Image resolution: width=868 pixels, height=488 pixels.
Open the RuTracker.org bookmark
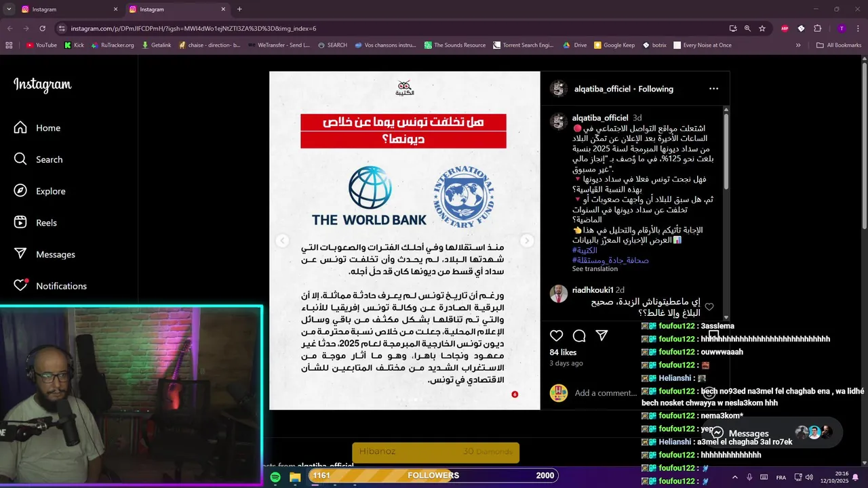click(x=112, y=45)
